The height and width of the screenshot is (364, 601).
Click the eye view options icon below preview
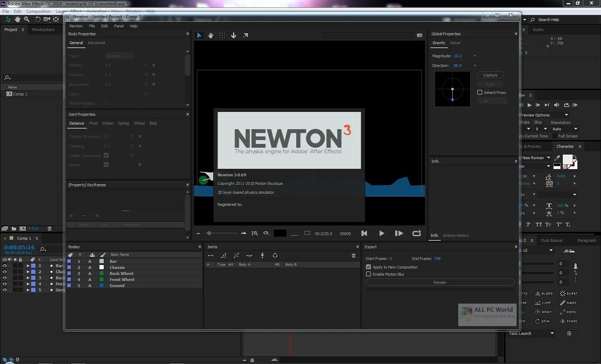pyautogui.click(x=266, y=233)
